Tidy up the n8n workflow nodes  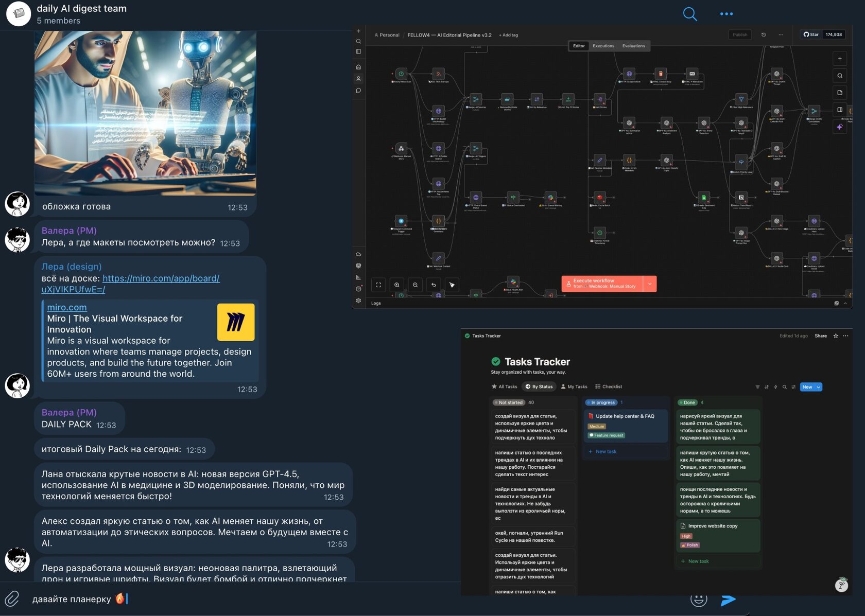click(452, 285)
